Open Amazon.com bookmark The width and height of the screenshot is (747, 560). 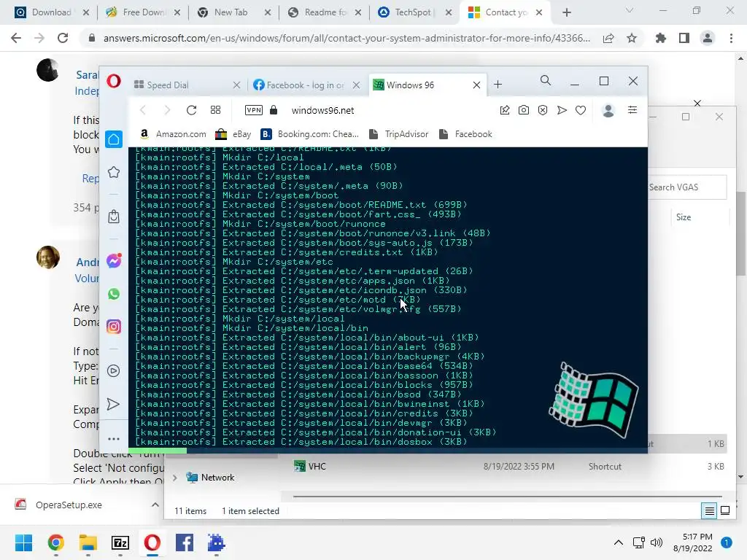pos(172,134)
